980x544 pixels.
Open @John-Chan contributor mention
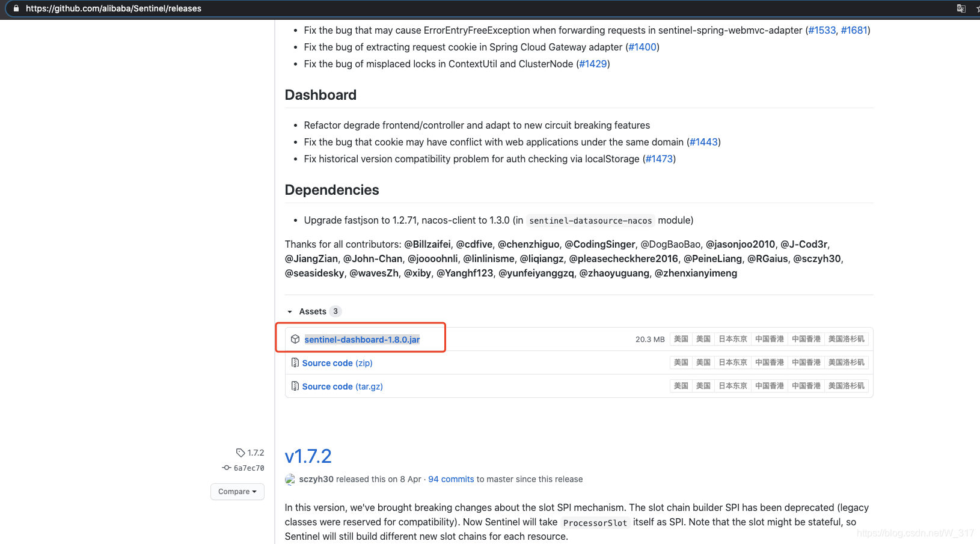373,258
